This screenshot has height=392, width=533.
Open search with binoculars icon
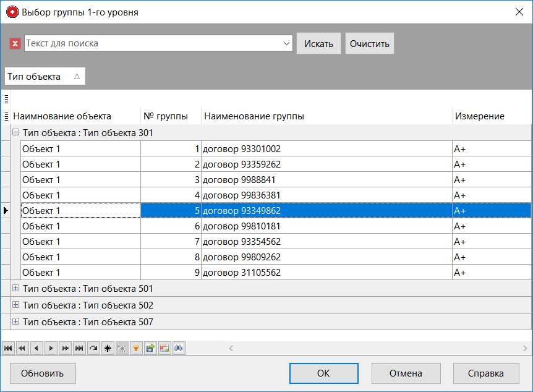click(179, 348)
